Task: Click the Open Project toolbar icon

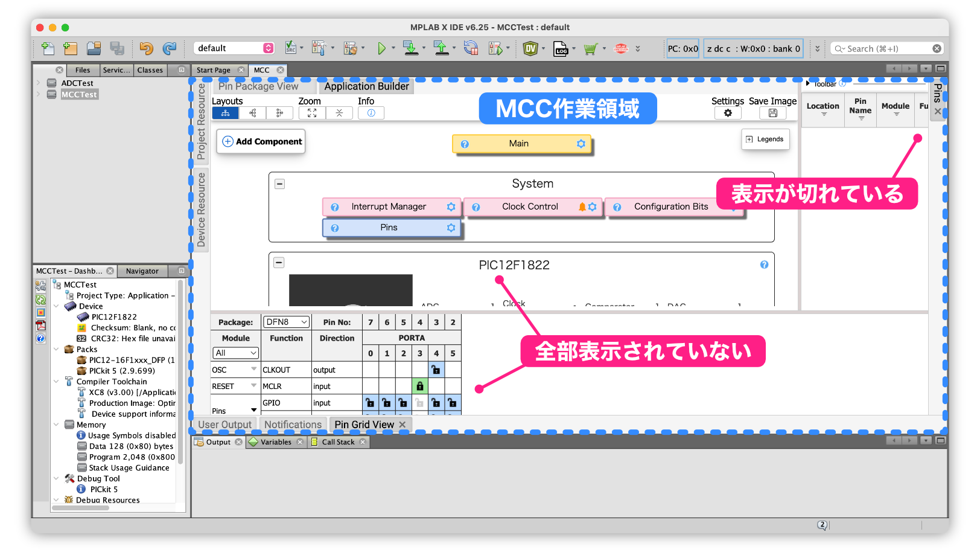Action: coord(94,48)
